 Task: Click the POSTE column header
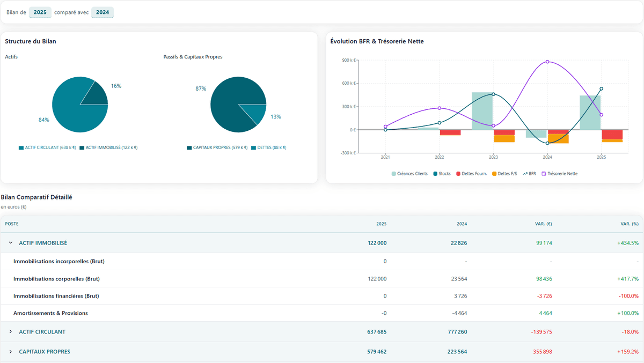click(12, 224)
